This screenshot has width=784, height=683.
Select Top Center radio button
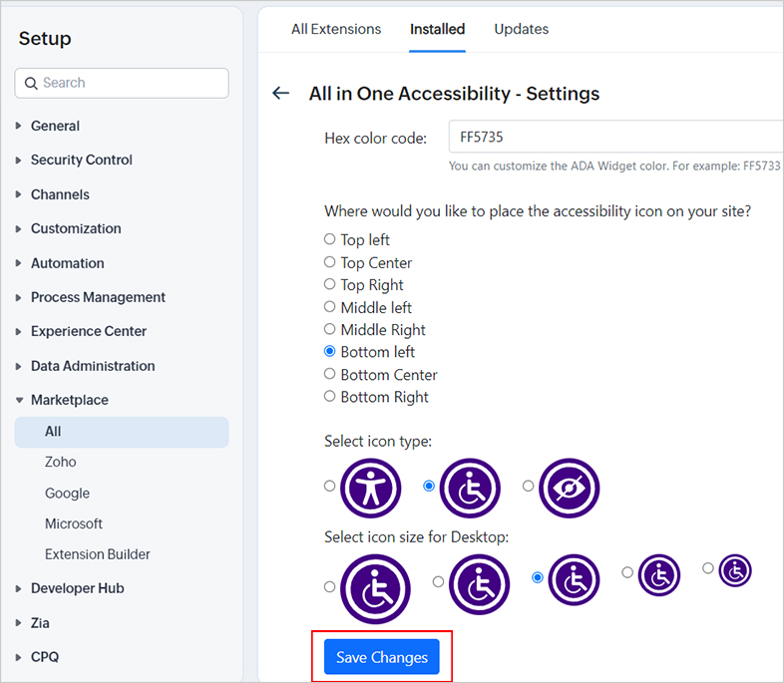point(329,262)
